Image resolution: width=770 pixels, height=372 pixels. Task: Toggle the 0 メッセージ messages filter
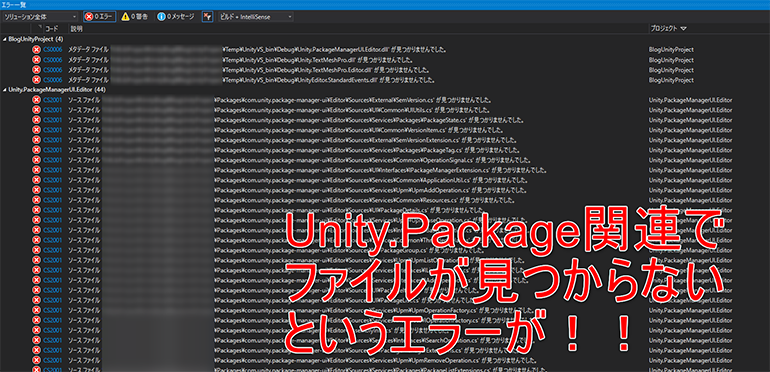point(176,17)
